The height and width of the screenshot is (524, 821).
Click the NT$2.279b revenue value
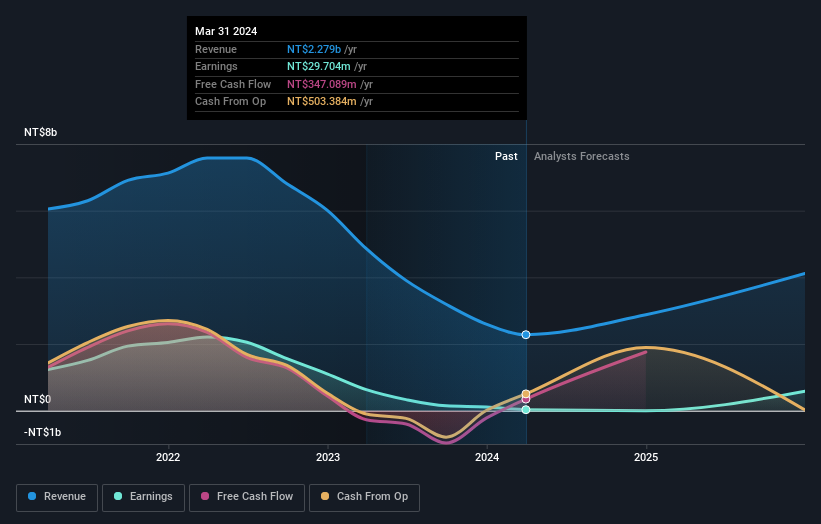click(314, 49)
